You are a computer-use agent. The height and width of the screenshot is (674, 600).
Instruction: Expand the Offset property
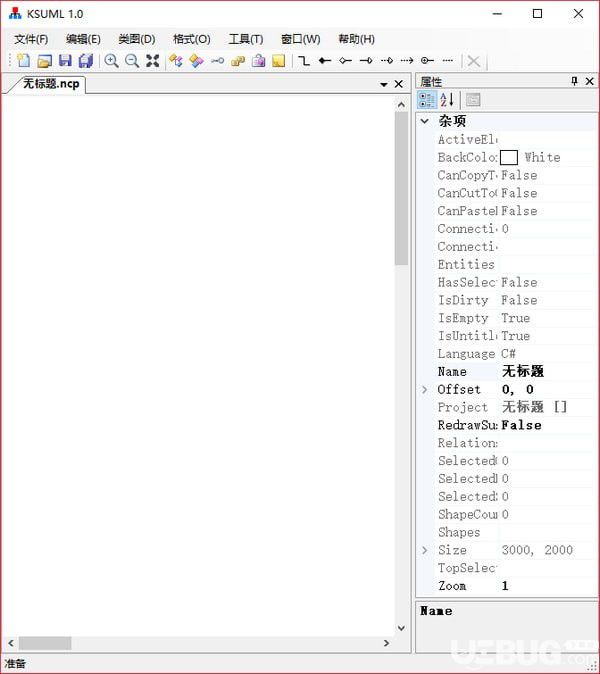point(425,389)
